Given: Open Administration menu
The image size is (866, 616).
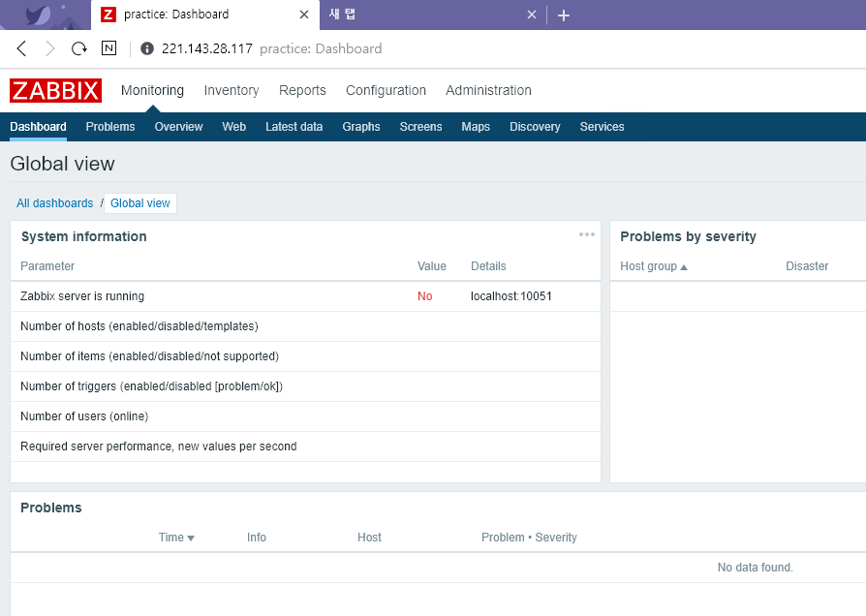Looking at the screenshot, I should click(x=488, y=90).
